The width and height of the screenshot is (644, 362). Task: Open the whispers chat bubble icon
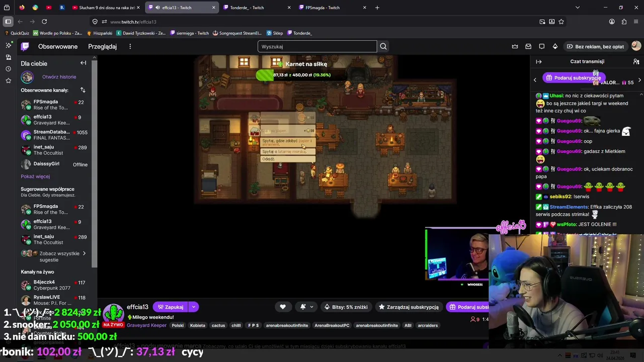pyautogui.click(x=542, y=46)
